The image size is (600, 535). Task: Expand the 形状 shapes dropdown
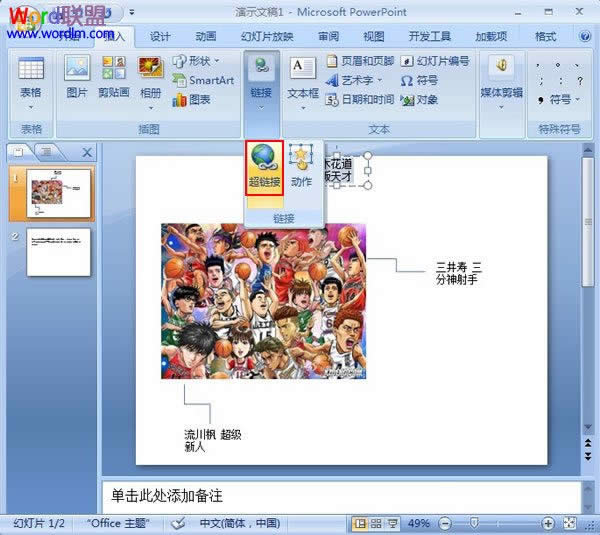tap(217, 61)
